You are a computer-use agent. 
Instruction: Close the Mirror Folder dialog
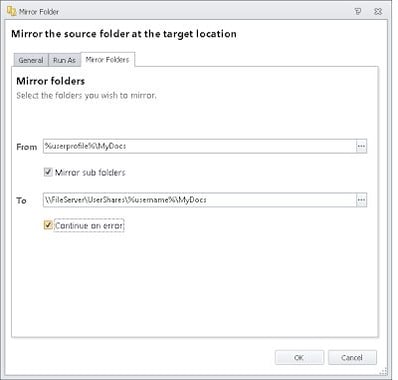tap(378, 12)
